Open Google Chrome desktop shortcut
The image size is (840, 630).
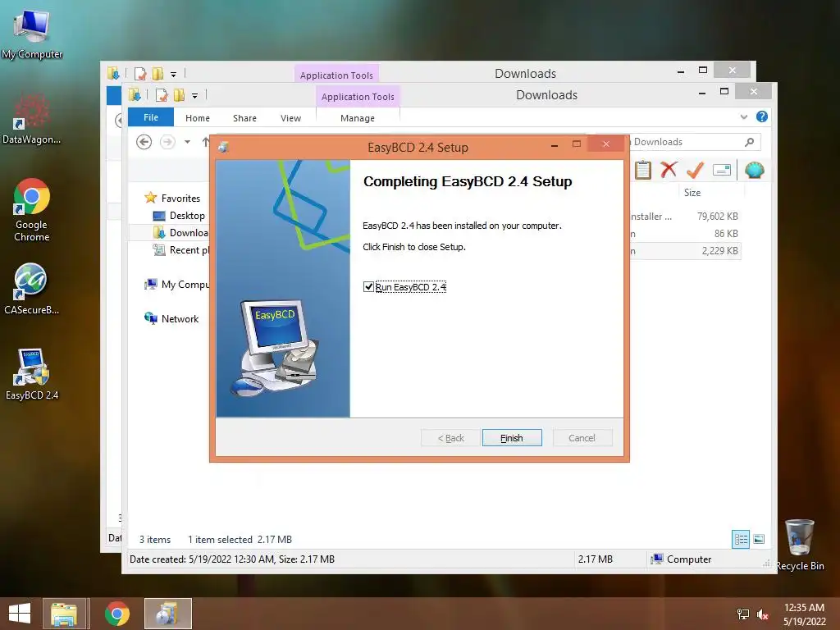(x=32, y=210)
